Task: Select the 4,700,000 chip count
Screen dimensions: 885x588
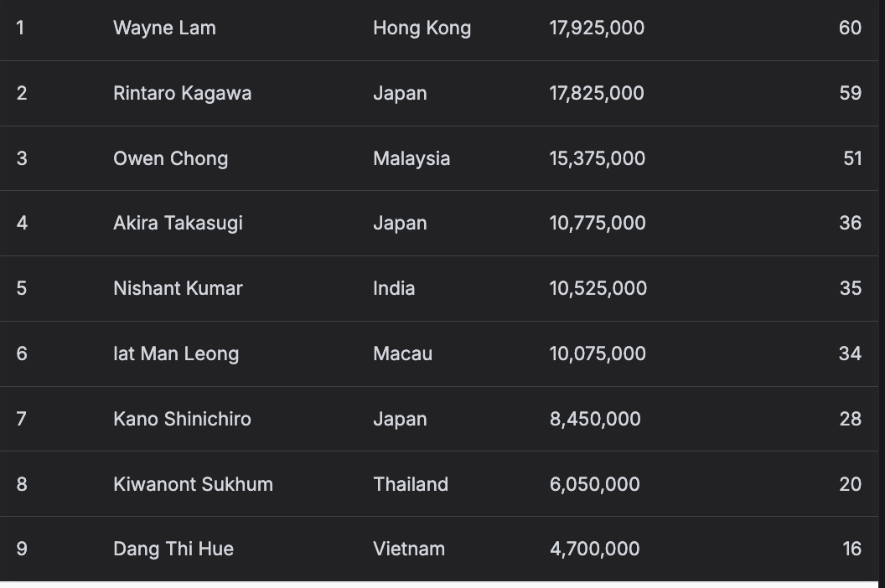Action: 594,549
